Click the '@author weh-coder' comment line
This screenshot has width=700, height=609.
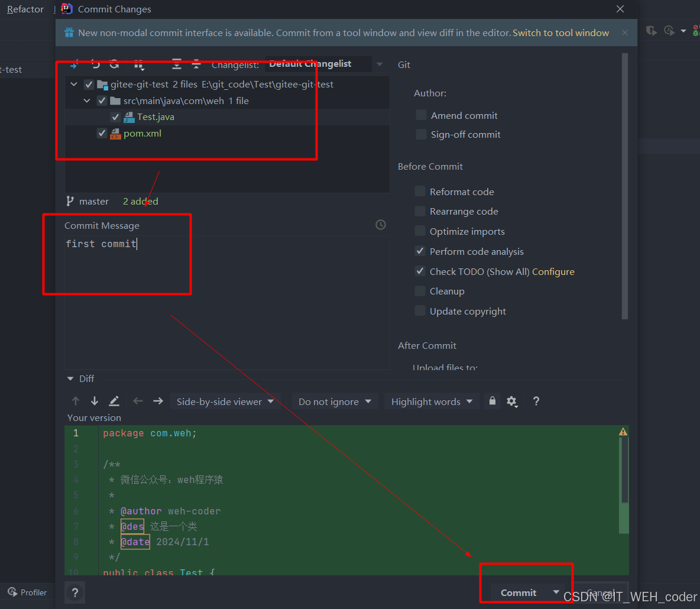(166, 511)
